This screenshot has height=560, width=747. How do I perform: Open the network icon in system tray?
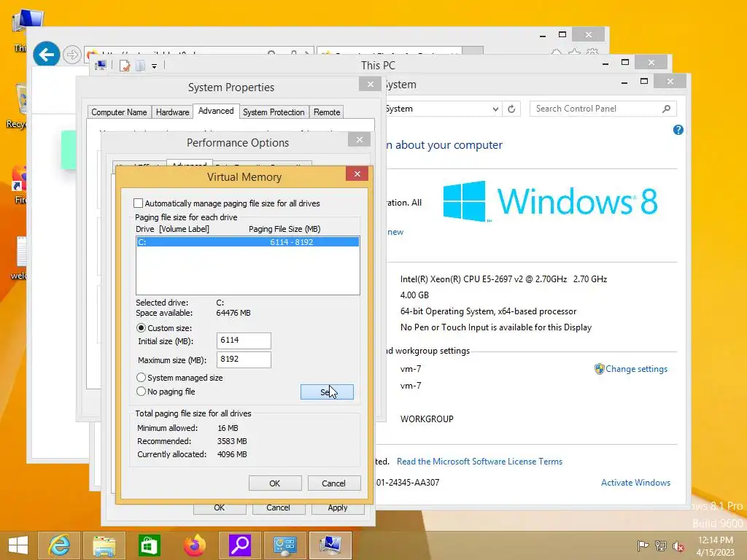click(661, 545)
